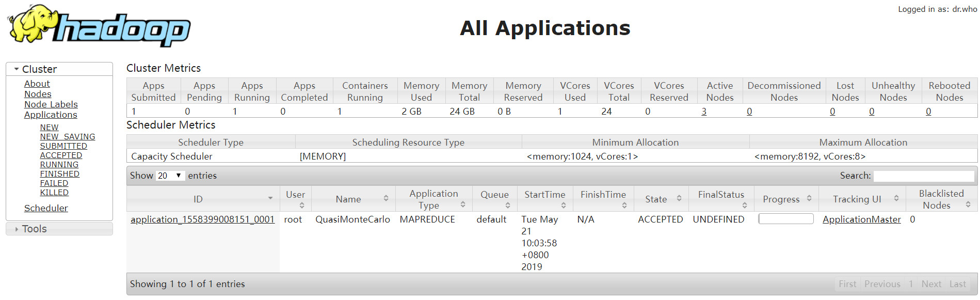Select the MAPREDUCE application type cell
The image size is (980, 300).
click(x=427, y=219)
